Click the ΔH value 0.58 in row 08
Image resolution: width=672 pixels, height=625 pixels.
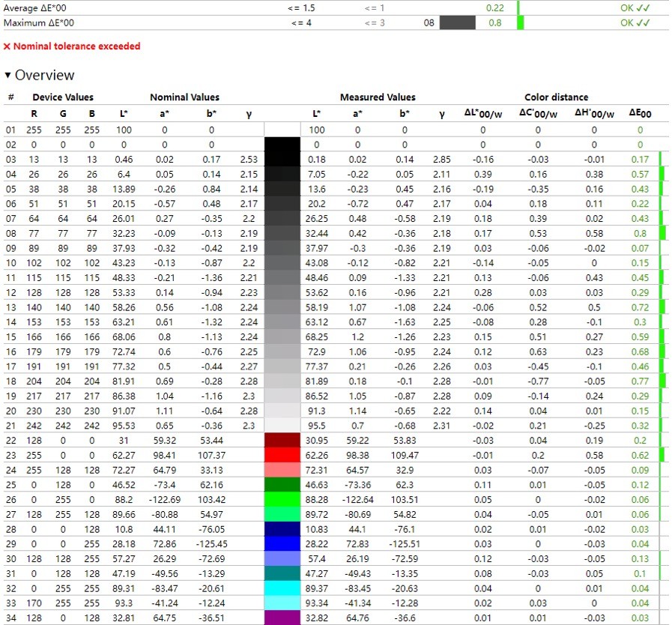point(594,233)
